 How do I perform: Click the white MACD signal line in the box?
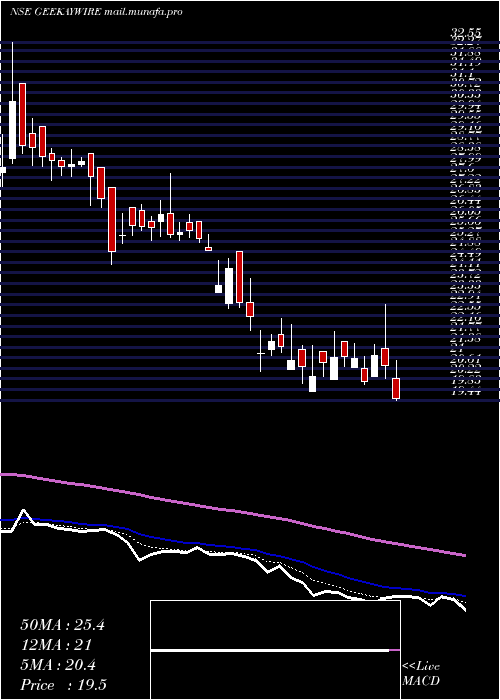tap(270, 650)
